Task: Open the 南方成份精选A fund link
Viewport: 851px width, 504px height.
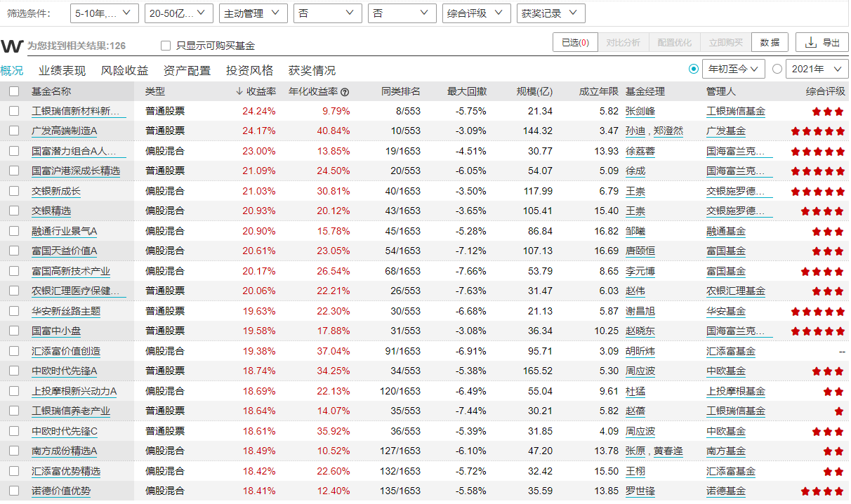Action: (65, 451)
